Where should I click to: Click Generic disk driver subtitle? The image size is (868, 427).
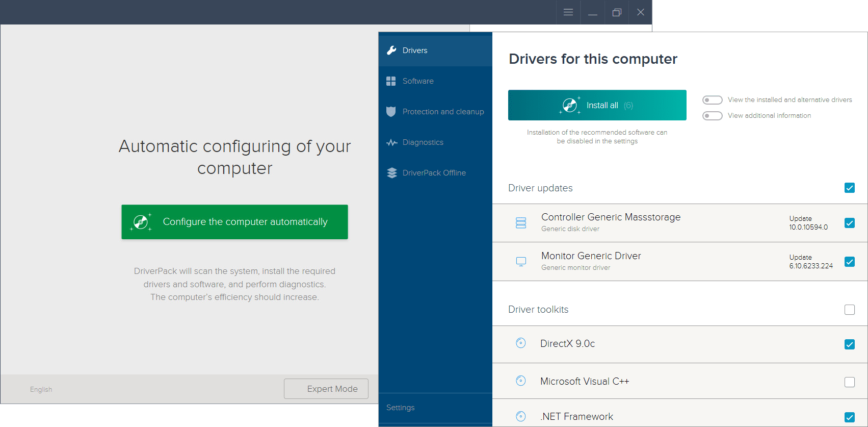coord(570,229)
